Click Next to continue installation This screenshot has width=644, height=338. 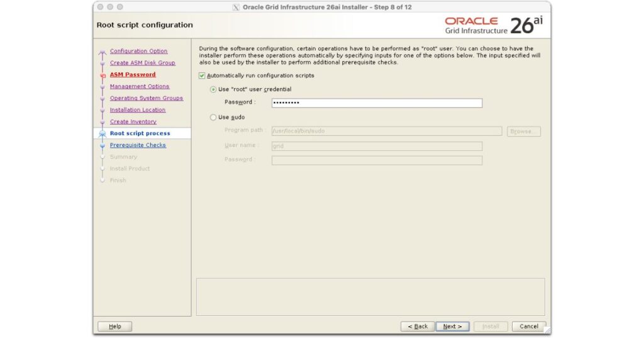(x=452, y=327)
